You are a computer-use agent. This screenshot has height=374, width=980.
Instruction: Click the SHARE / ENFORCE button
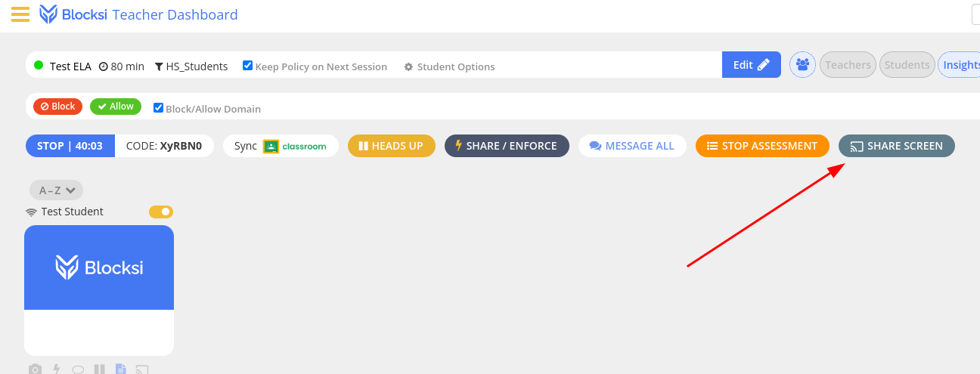coord(507,146)
